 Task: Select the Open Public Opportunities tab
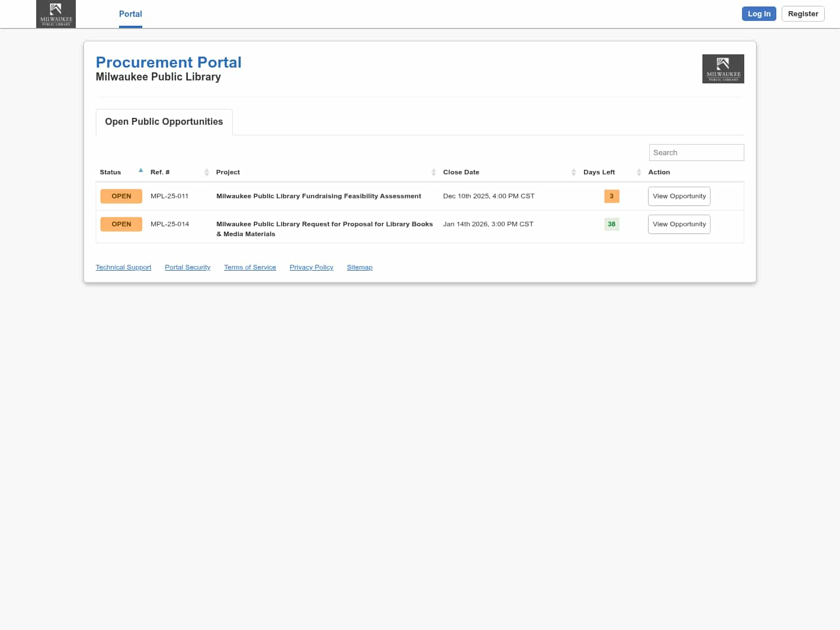[164, 122]
